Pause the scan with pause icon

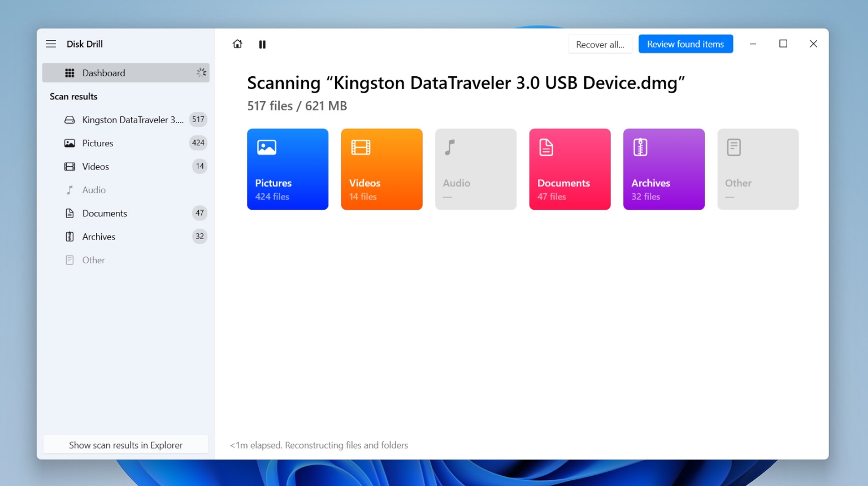coord(262,44)
